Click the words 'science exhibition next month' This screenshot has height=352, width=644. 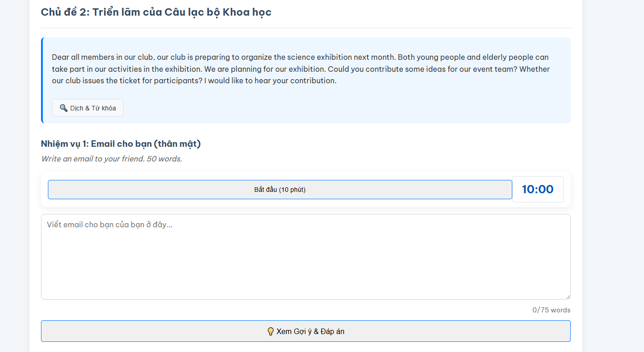[341, 58]
